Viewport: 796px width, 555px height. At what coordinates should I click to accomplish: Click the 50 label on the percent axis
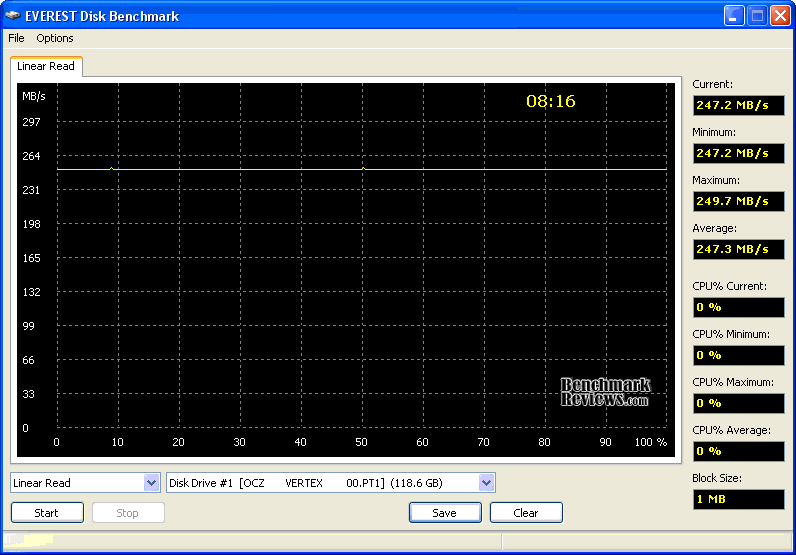[x=361, y=442]
